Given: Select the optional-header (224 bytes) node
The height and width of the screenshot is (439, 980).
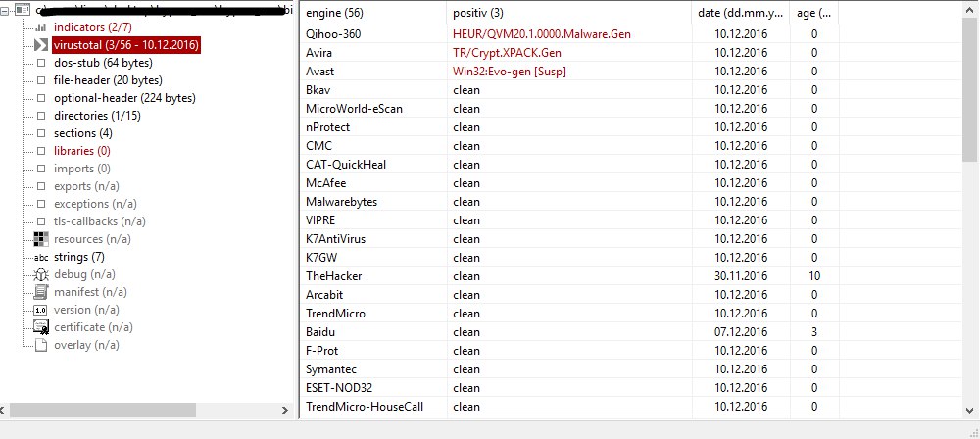Looking at the screenshot, I should click(124, 98).
